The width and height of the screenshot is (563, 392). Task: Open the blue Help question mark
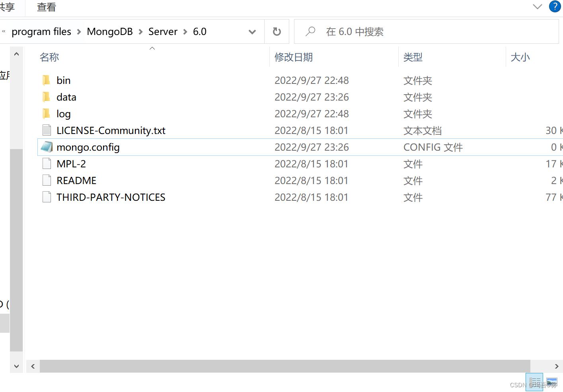(x=555, y=6)
